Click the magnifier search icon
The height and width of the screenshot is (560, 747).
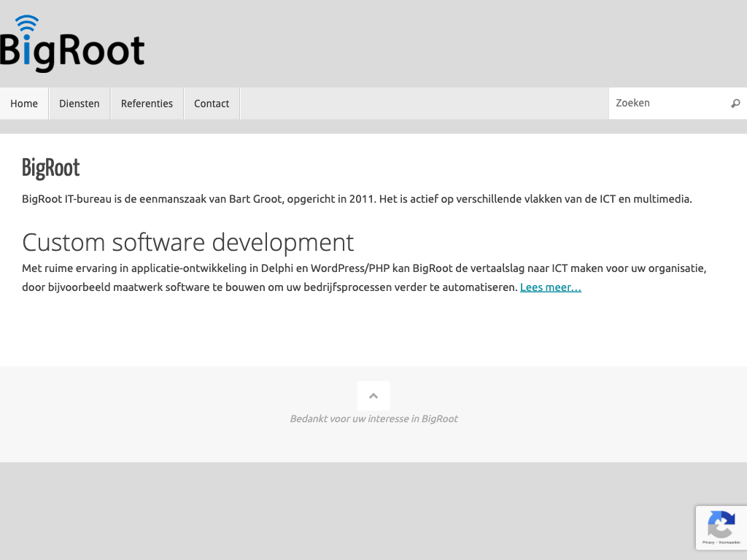tap(735, 104)
